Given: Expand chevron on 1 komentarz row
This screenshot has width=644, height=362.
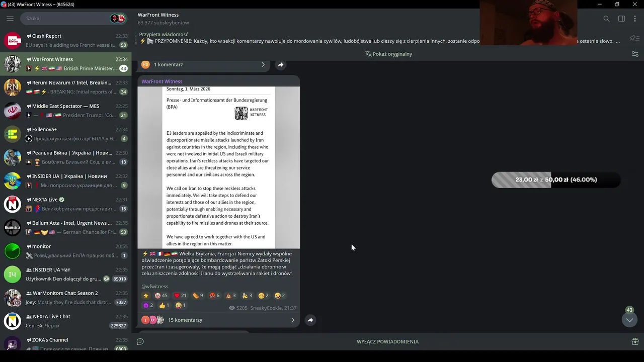Looking at the screenshot, I should (263, 64).
